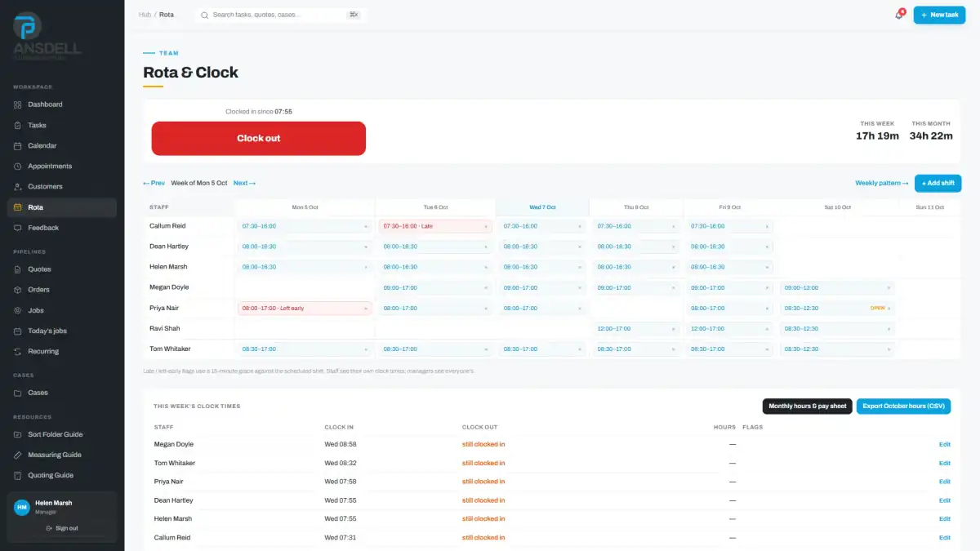The height and width of the screenshot is (551, 980).
Task: Click Dean Hartley's 'still clocked in' status
Action: (x=483, y=500)
